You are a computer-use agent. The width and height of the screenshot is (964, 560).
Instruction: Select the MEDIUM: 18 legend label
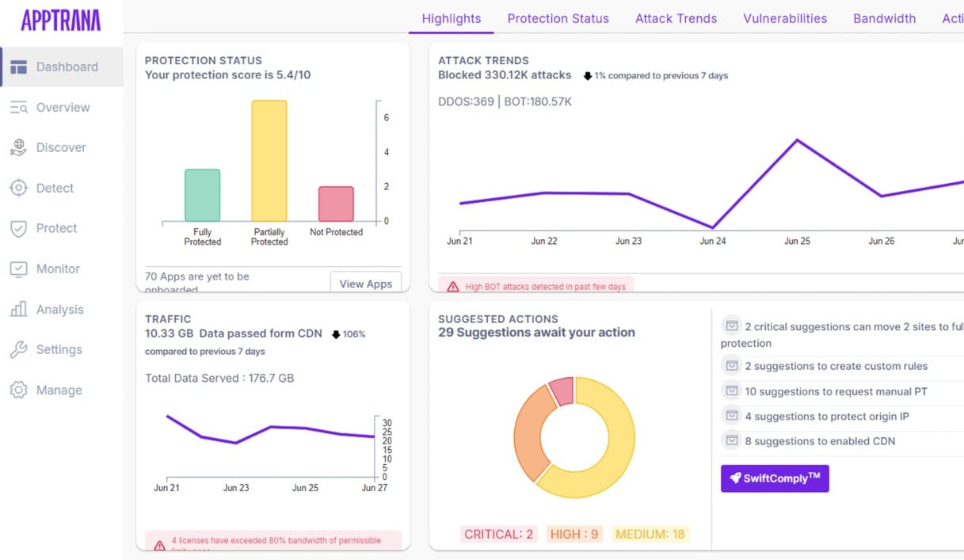[650, 534]
